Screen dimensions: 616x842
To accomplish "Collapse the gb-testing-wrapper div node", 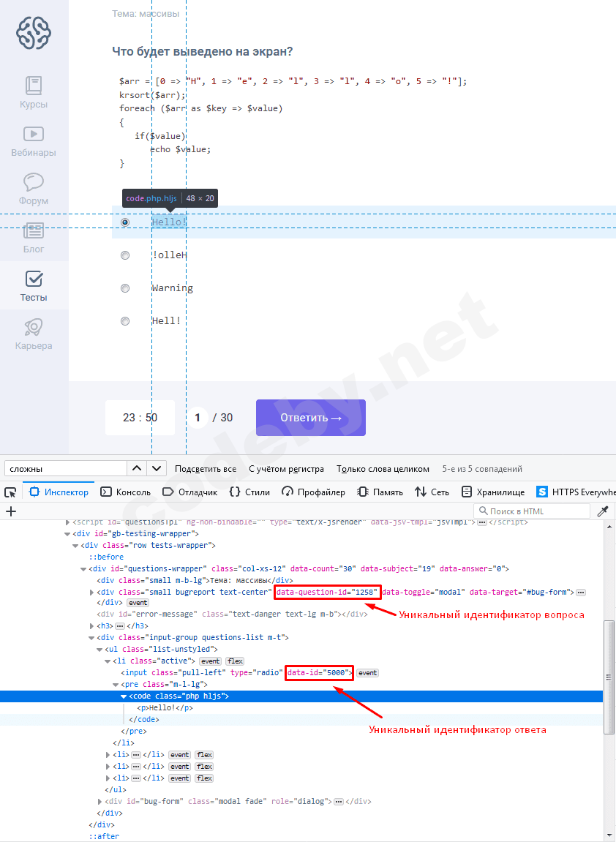I will tap(67, 534).
